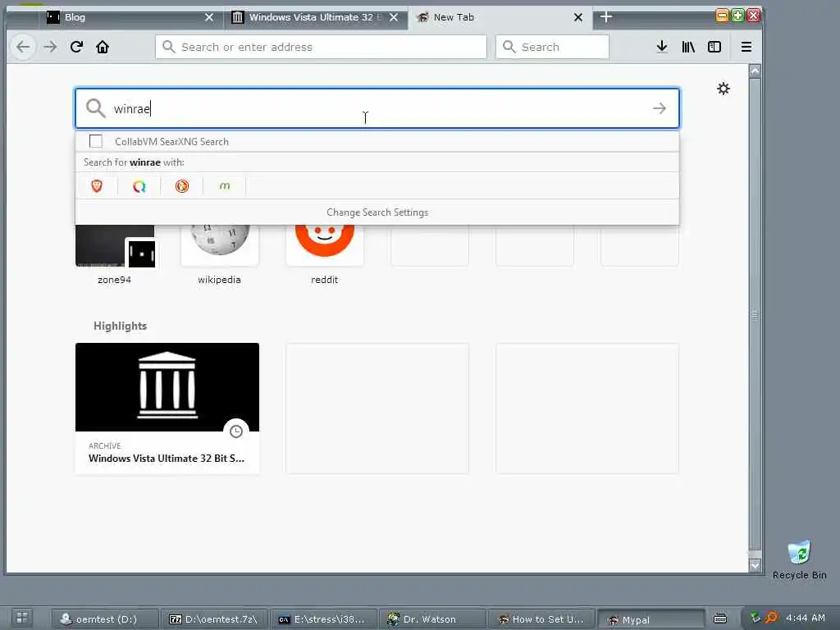Click the page scrollbar up arrow
This screenshot has width=840, height=630.
point(755,71)
